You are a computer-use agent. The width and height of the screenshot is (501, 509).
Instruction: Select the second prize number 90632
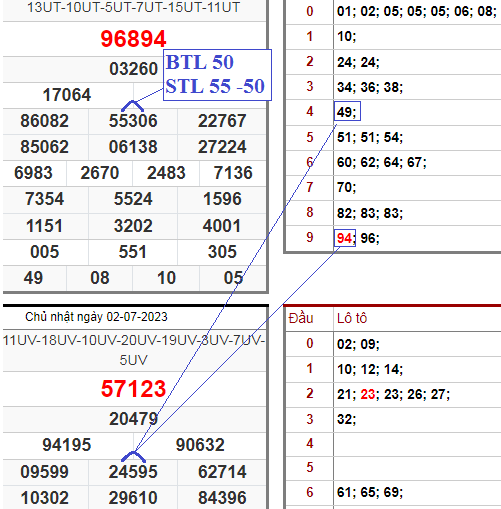pyautogui.click(x=200, y=445)
